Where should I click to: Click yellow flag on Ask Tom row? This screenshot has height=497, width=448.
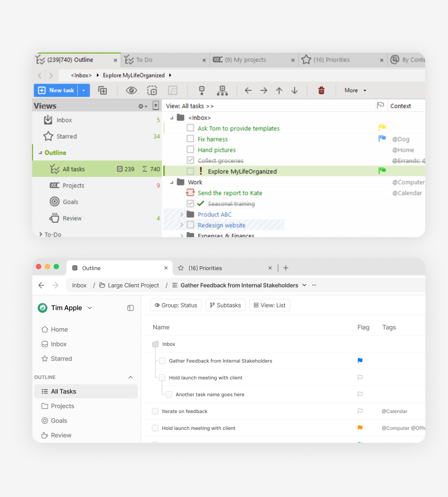coord(382,128)
